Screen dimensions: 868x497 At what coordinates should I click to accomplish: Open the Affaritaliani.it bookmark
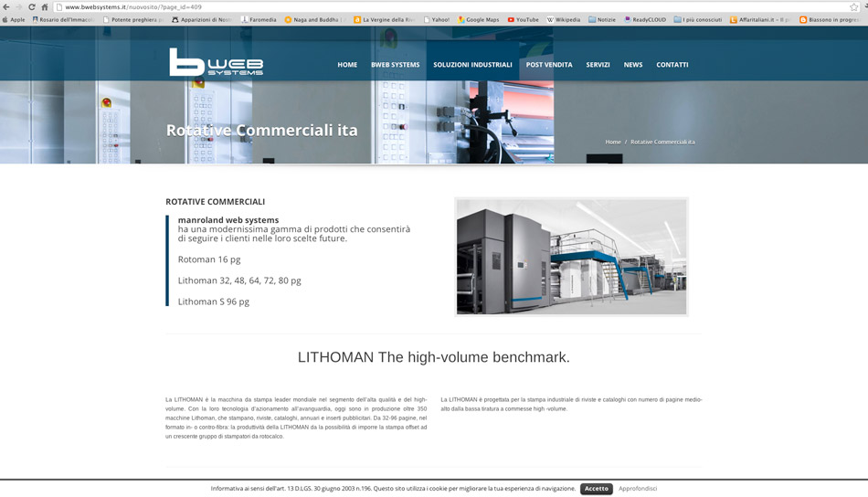(x=760, y=19)
